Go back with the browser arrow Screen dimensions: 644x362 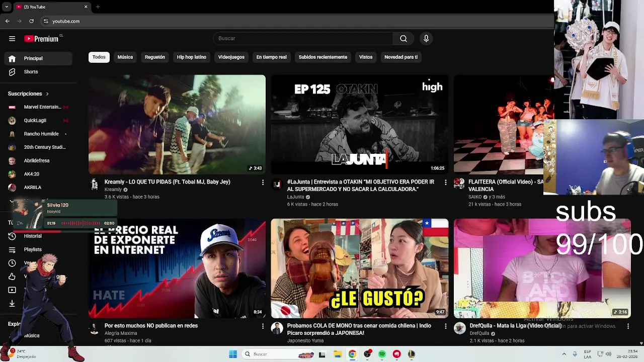tap(7, 21)
